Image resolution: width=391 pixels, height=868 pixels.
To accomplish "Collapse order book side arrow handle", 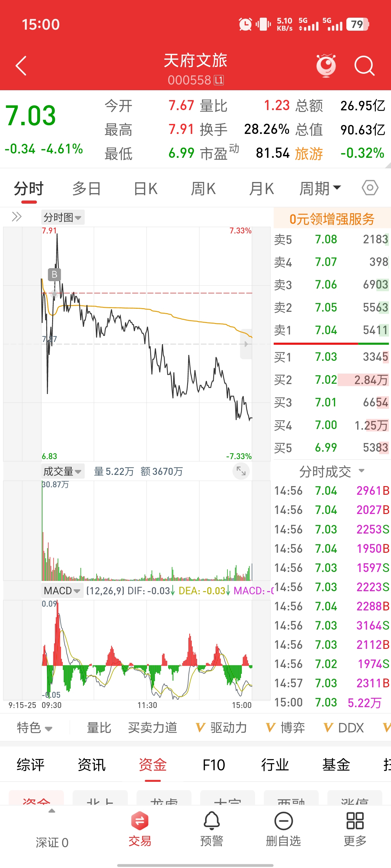I will click(246, 344).
